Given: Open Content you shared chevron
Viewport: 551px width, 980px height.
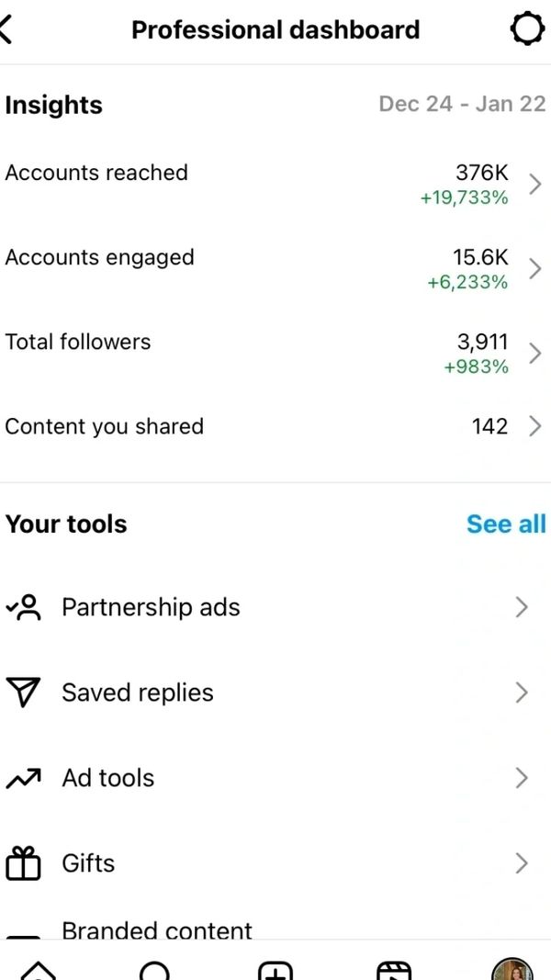Looking at the screenshot, I should [x=535, y=426].
